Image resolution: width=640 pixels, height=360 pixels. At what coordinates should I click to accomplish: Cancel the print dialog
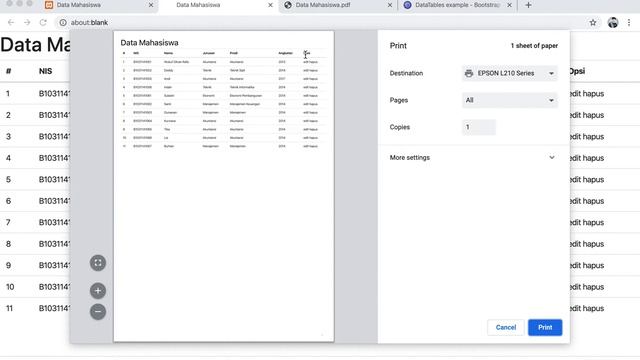506,327
